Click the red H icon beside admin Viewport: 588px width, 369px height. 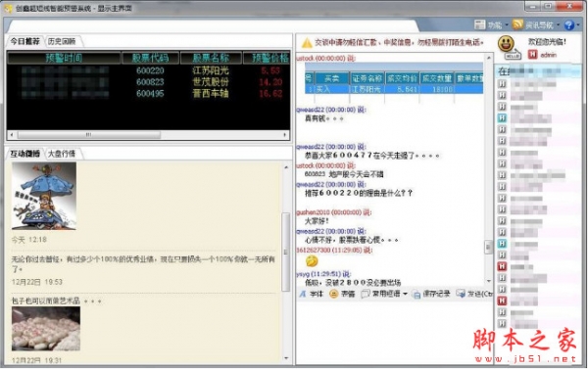point(532,55)
